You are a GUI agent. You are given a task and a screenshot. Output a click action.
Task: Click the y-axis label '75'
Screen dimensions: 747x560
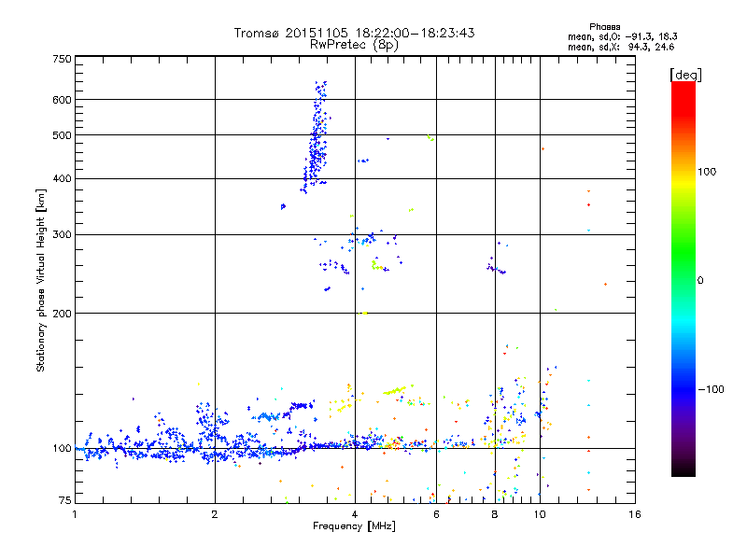click(x=65, y=500)
